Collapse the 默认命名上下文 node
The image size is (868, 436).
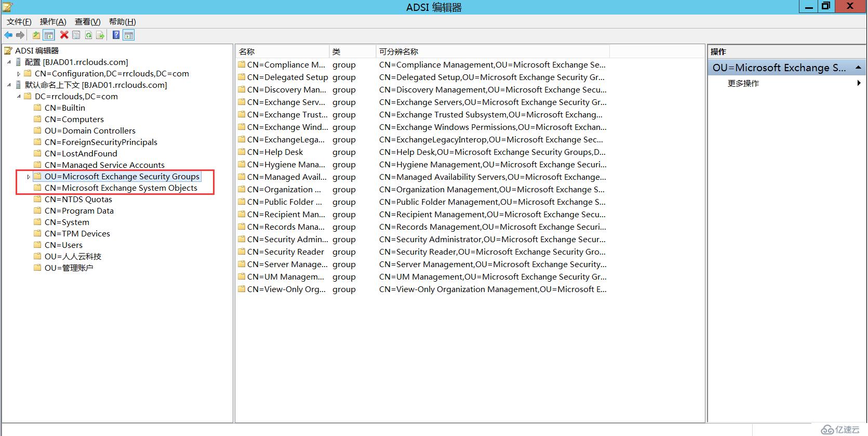(9, 85)
